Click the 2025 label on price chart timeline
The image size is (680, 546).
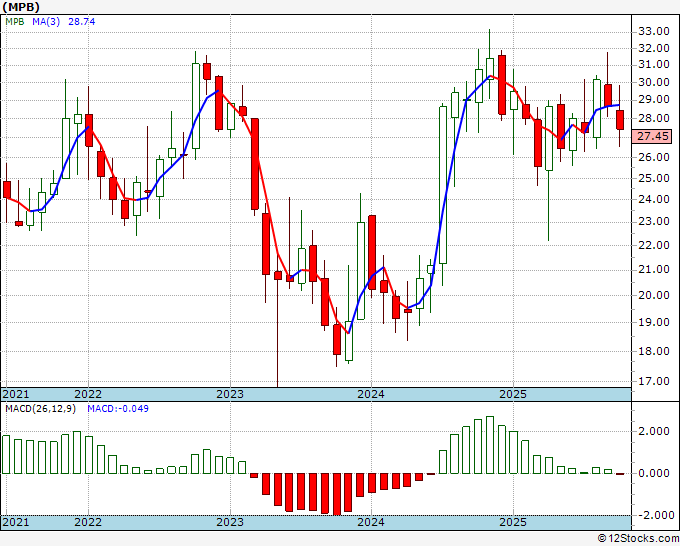tap(513, 394)
